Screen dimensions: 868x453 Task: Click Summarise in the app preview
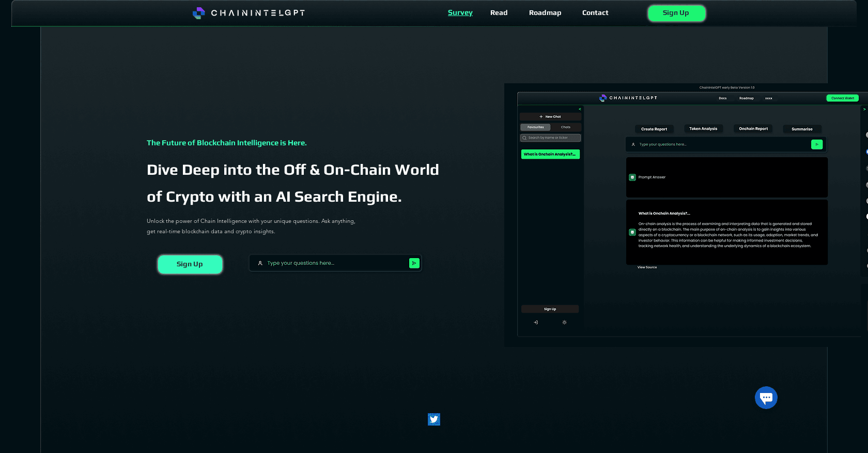pos(802,129)
